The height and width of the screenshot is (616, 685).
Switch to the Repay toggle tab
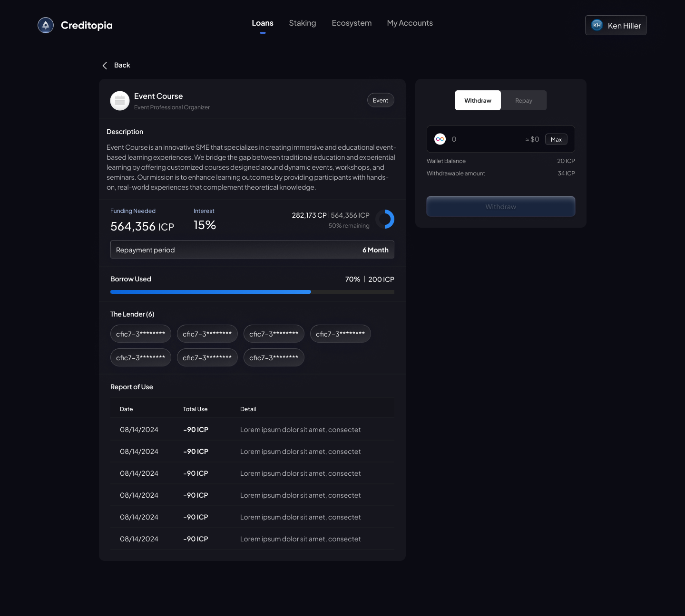click(524, 100)
